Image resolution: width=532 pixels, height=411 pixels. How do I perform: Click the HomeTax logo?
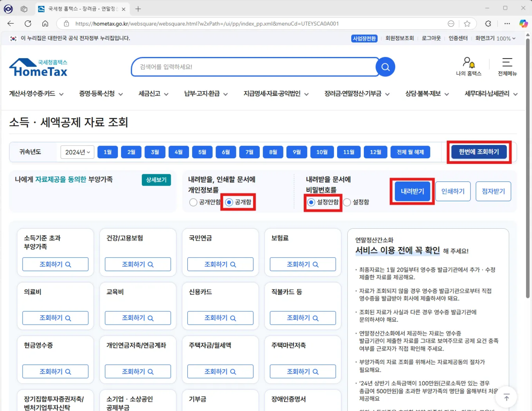[39, 67]
